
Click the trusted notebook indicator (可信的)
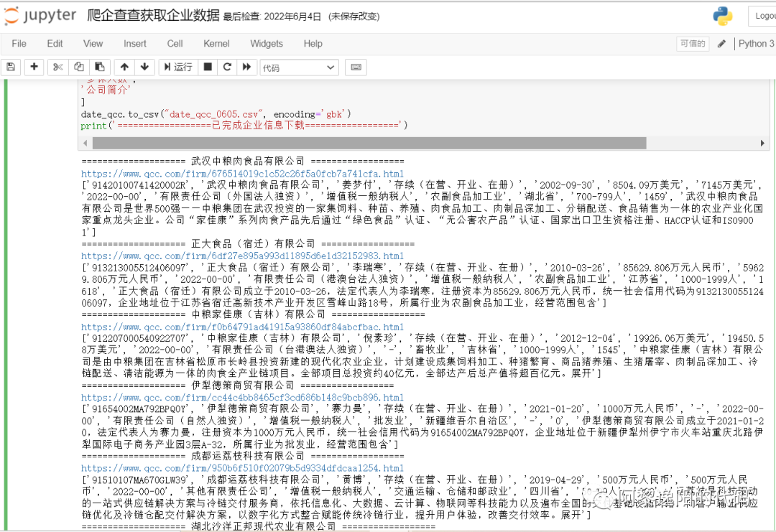coord(693,44)
